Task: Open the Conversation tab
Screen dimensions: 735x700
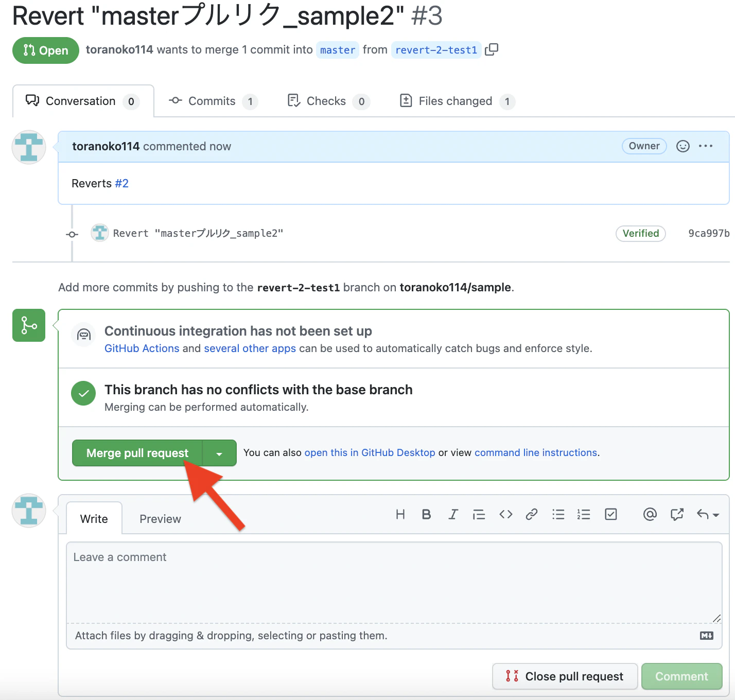Action: coord(83,101)
